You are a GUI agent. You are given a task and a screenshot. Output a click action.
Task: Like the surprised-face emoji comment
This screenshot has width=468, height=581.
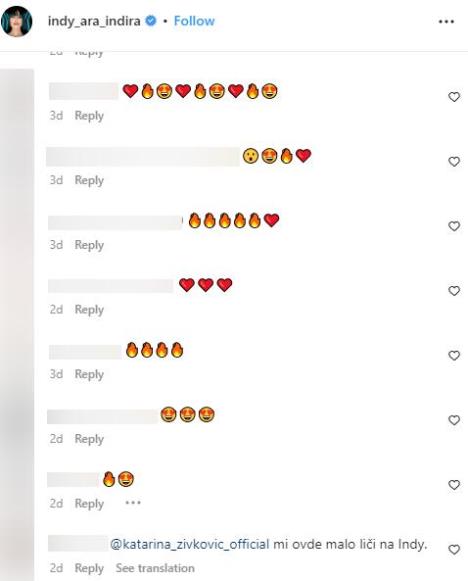tap(454, 162)
